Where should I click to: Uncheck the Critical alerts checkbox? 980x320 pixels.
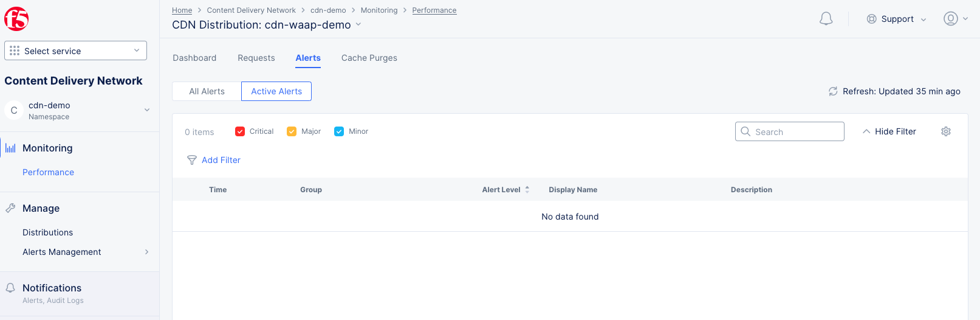click(240, 131)
